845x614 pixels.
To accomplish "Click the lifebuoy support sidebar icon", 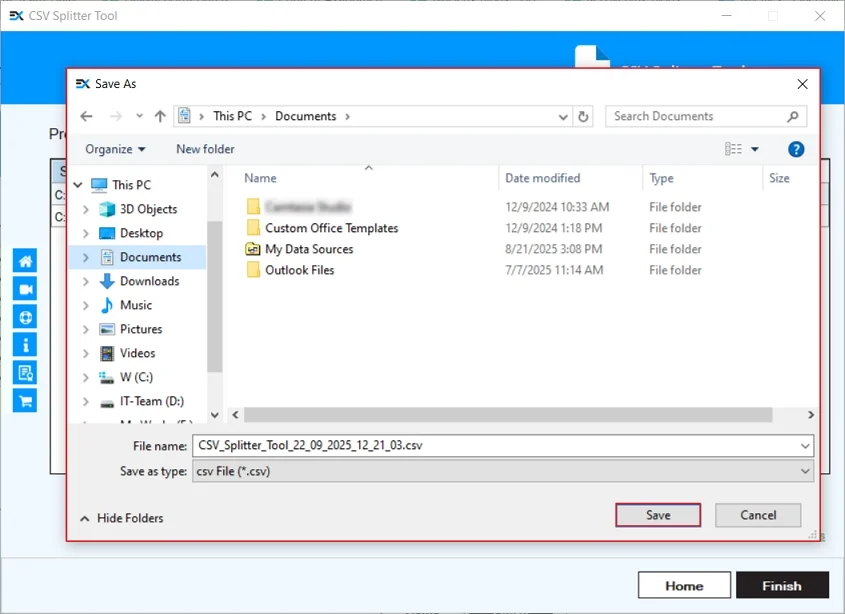I will 25,317.
